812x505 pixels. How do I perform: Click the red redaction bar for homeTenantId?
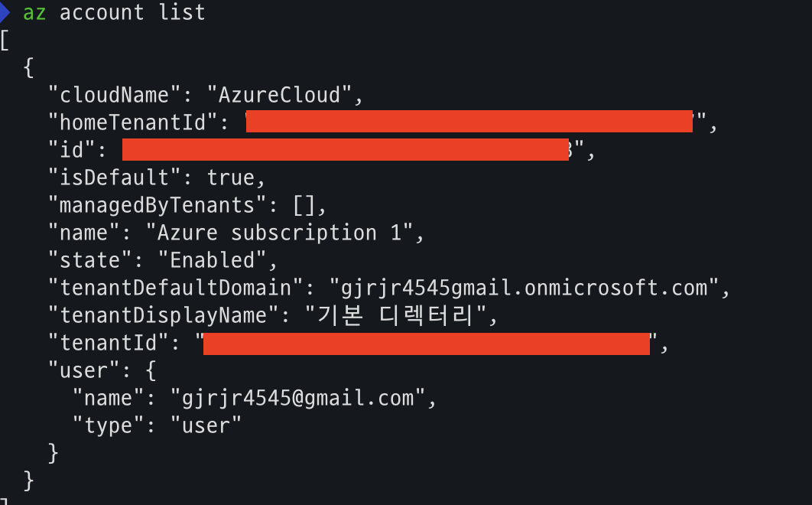pos(469,122)
